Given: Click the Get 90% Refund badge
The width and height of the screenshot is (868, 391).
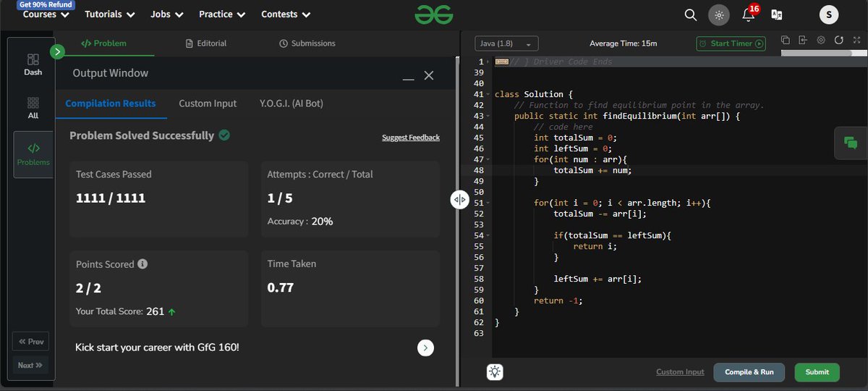Looking at the screenshot, I should (45, 4).
